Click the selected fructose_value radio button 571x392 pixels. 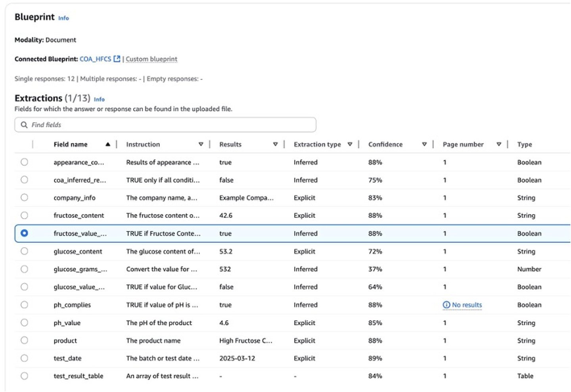coord(25,233)
